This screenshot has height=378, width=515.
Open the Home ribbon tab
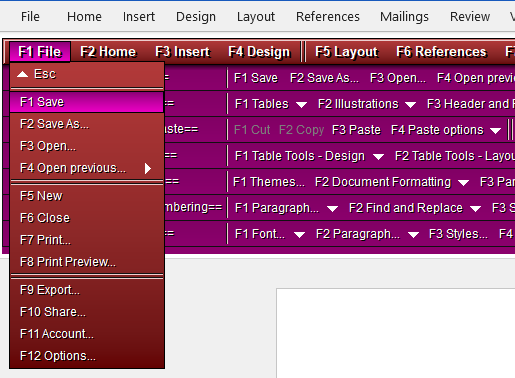[x=84, y=16]
